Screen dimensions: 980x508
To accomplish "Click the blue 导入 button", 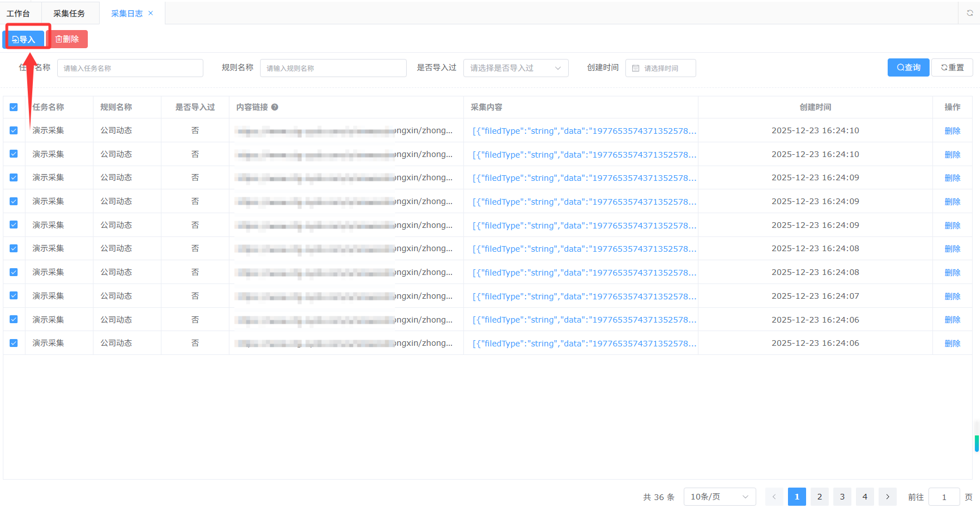I will click(x=24, y=39).
